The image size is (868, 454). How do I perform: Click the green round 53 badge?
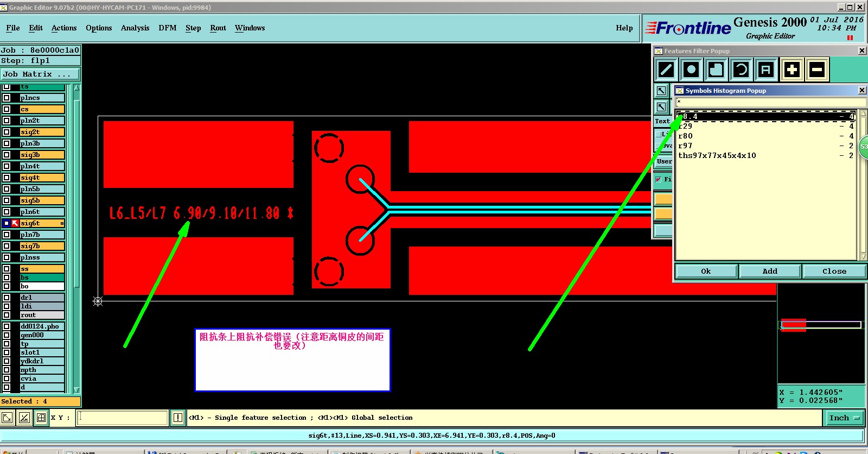point(864,147)
